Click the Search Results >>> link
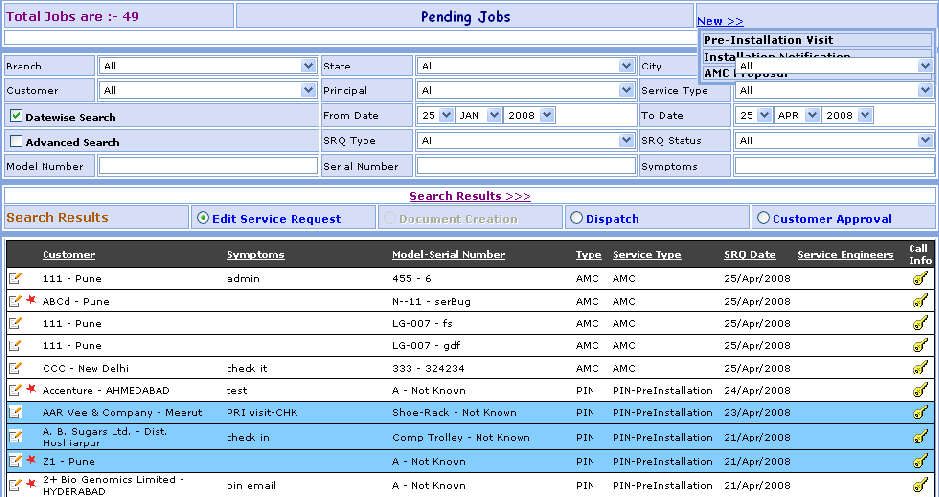939x497 pixels. pos(470,196)
